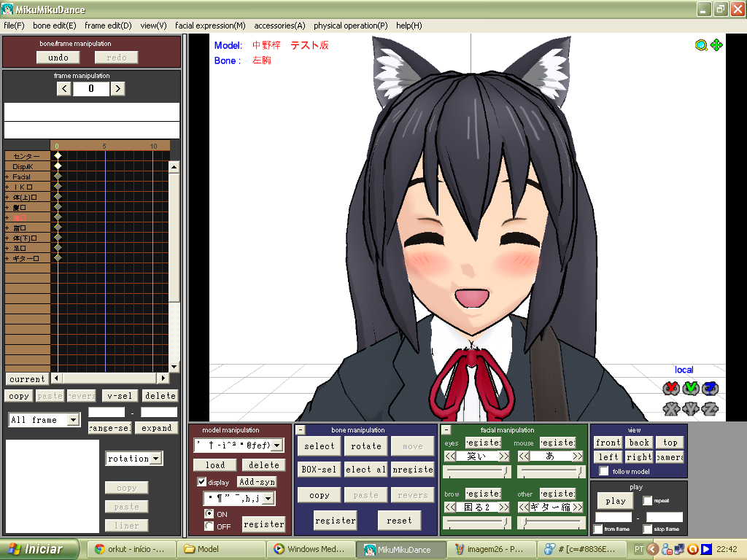Go to the previous frame with the left arrow

pos(64,88)
